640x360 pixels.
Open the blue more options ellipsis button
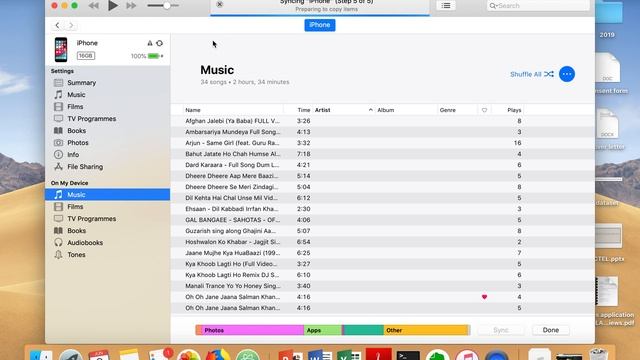(x=567, y=74)
